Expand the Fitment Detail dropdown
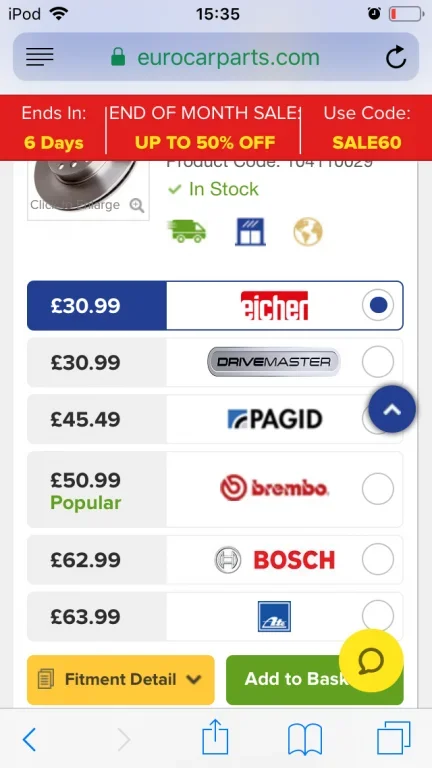The width and height of the screenshot is (432, 768). 120,680
